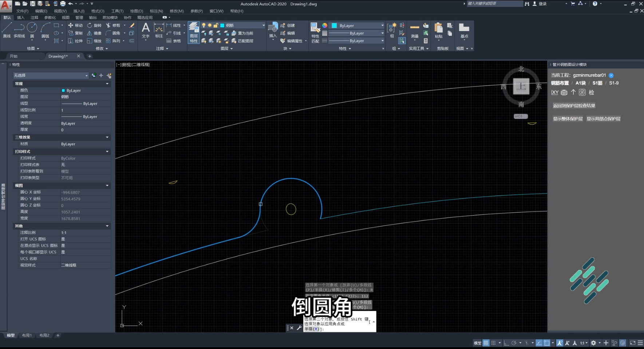Toggle 2D object snap in status bar

(547, 343)
